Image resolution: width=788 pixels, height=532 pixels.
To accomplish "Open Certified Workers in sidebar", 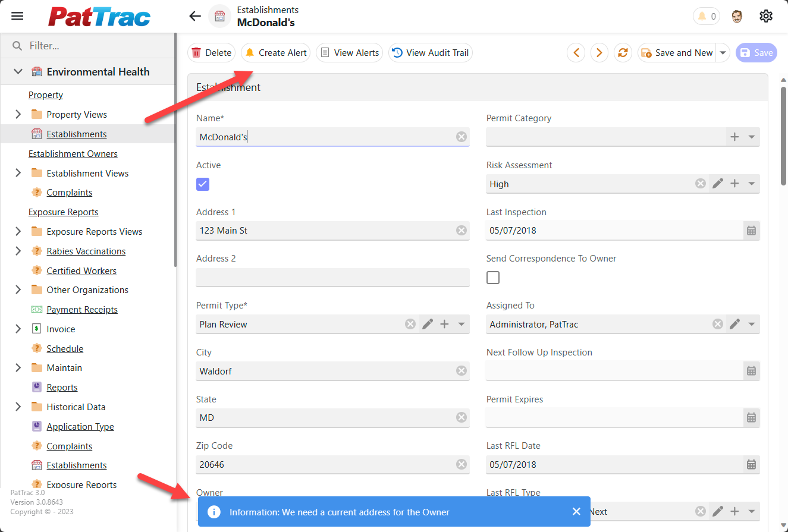I will (x=81, y=270).
